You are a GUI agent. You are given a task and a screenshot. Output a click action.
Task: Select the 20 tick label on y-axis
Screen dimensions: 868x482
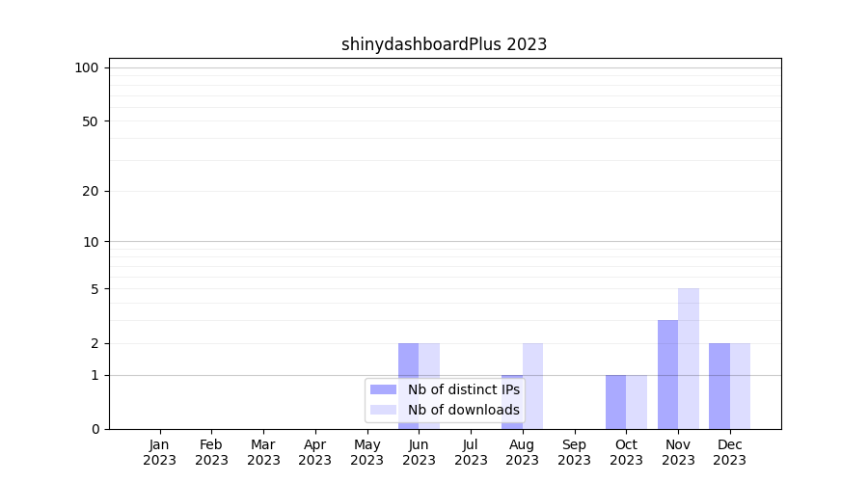point(91,191)
